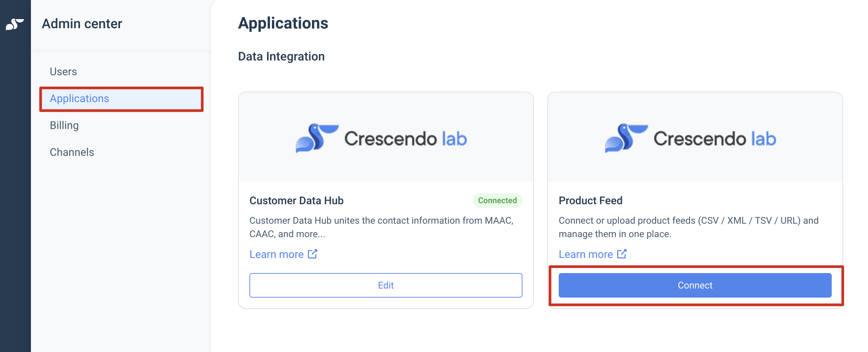Open Channels in the sidebar
The width and height of the screenshot is (868, 352).
pos(72,152)
